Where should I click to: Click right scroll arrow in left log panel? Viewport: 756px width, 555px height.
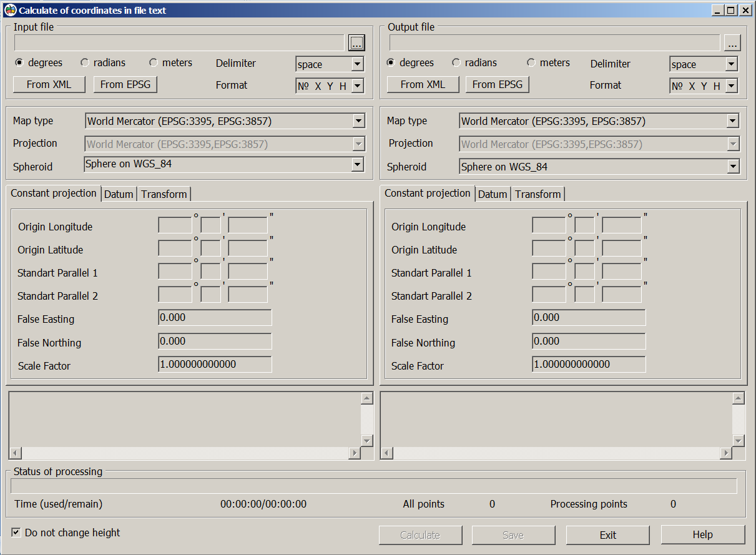click(355, 453)
